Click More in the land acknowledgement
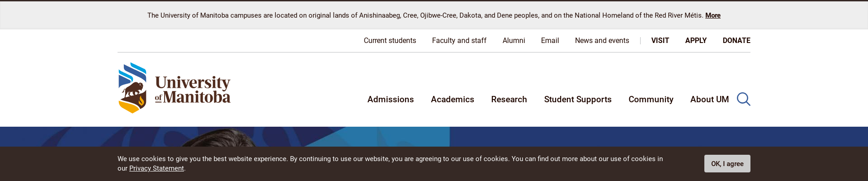This screenshot has height=181, width=868. click(713, 15)
